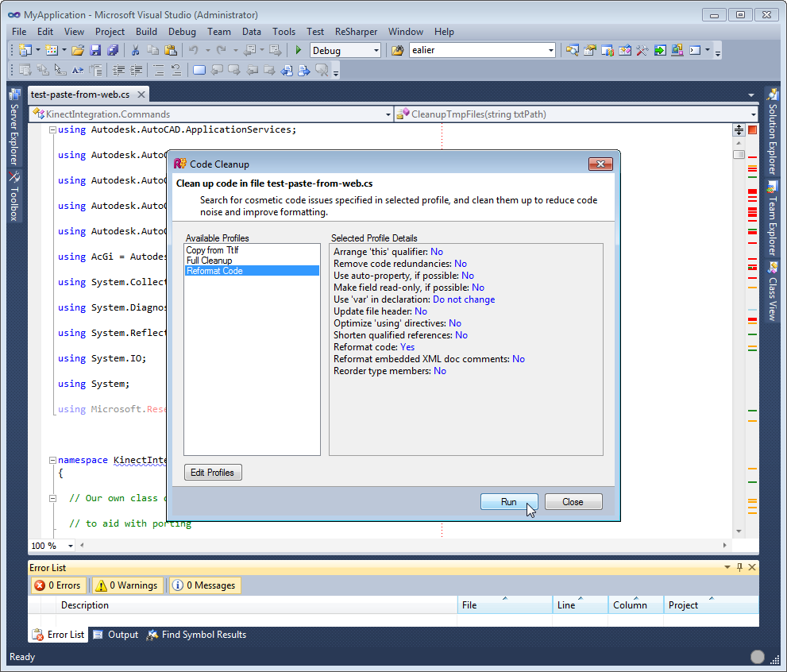This screenshot has height=672, width=787.
Task: Click the Cut scissors icon
Action: coord(135,50)
